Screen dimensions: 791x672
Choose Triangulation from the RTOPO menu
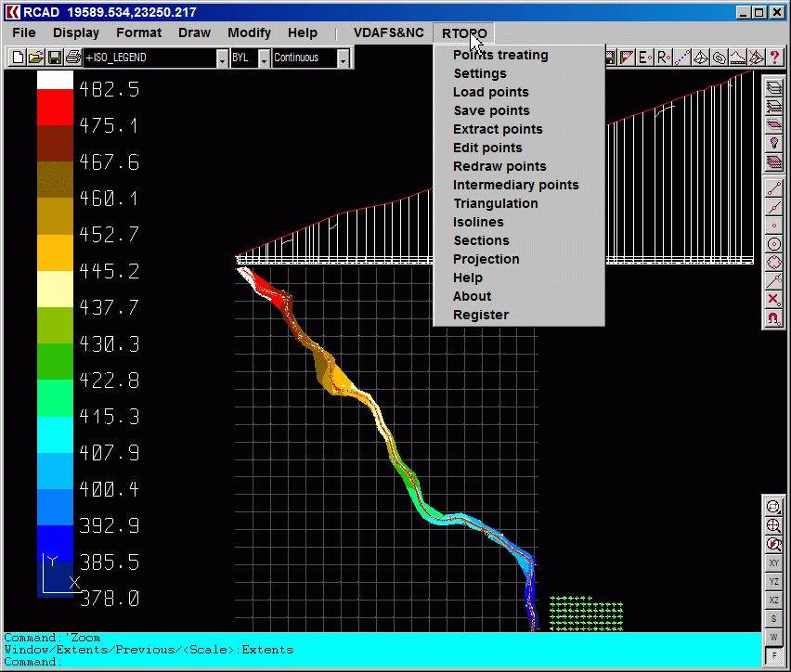coord(495,203)
